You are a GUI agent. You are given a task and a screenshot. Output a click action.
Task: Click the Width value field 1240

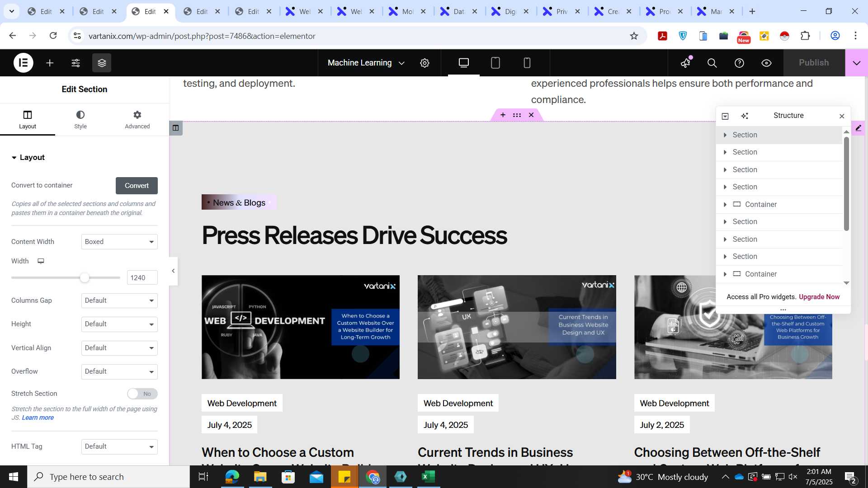click(x=142, y=277)
